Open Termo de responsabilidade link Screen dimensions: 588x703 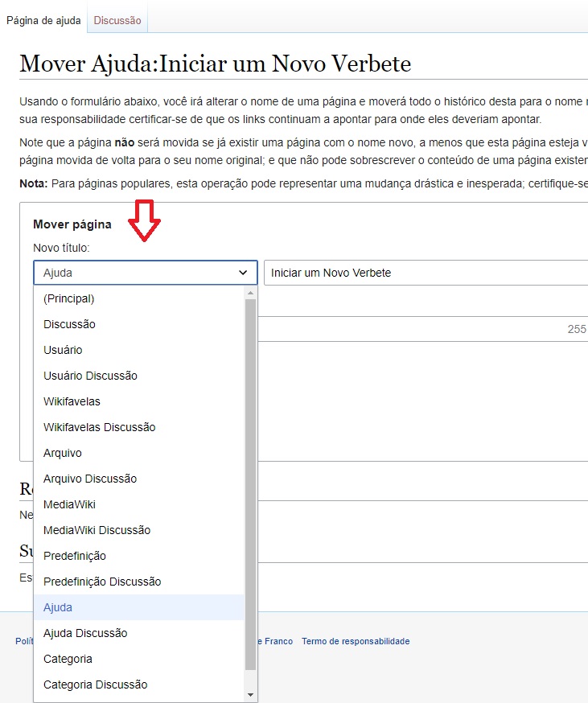click(356, 641)
